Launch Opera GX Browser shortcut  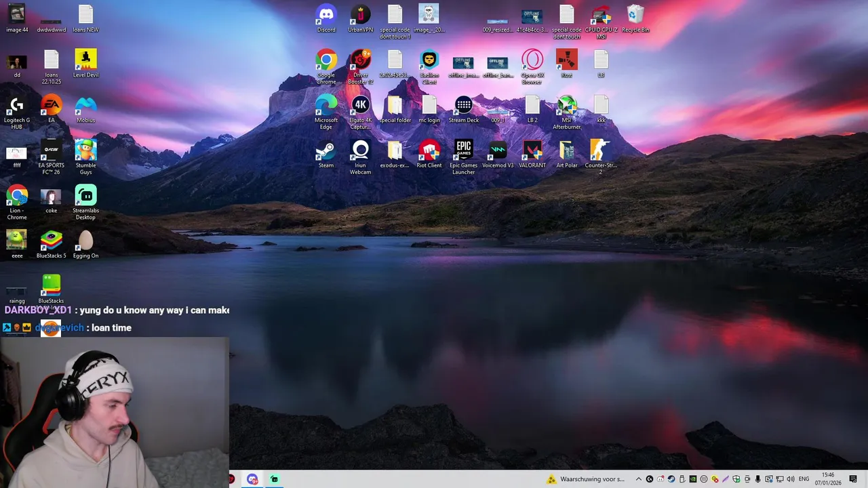[x=532, y=67]
